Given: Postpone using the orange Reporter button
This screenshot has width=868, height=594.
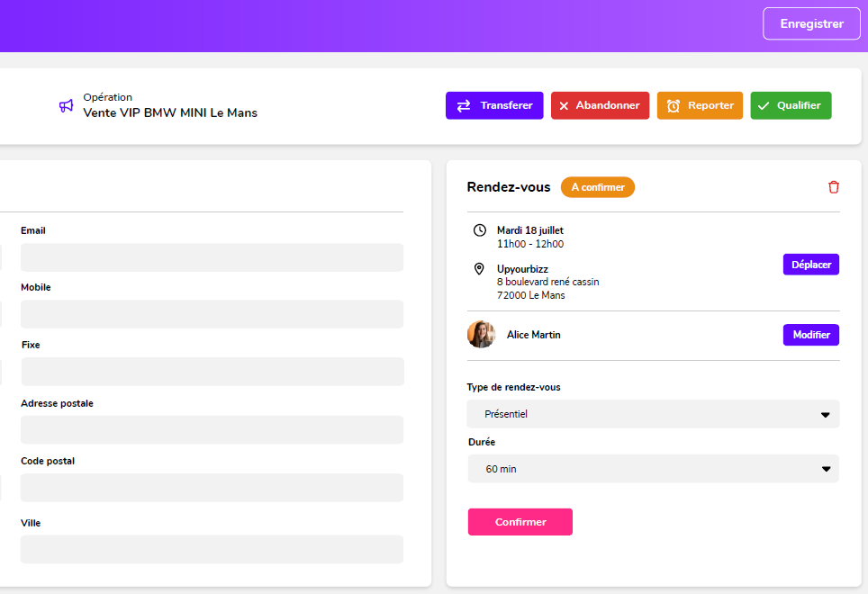Looking at the screenshot, I should (x=700, y=105).
